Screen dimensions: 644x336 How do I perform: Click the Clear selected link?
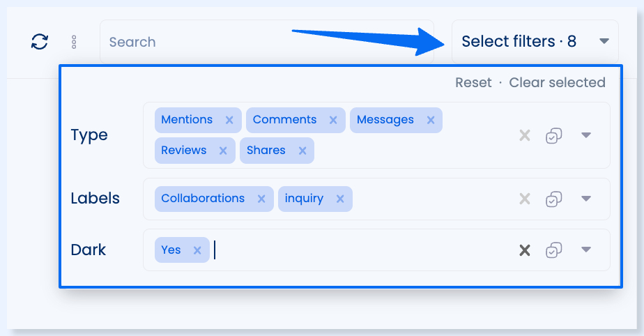pyautogui.click(x=557, y=82)
